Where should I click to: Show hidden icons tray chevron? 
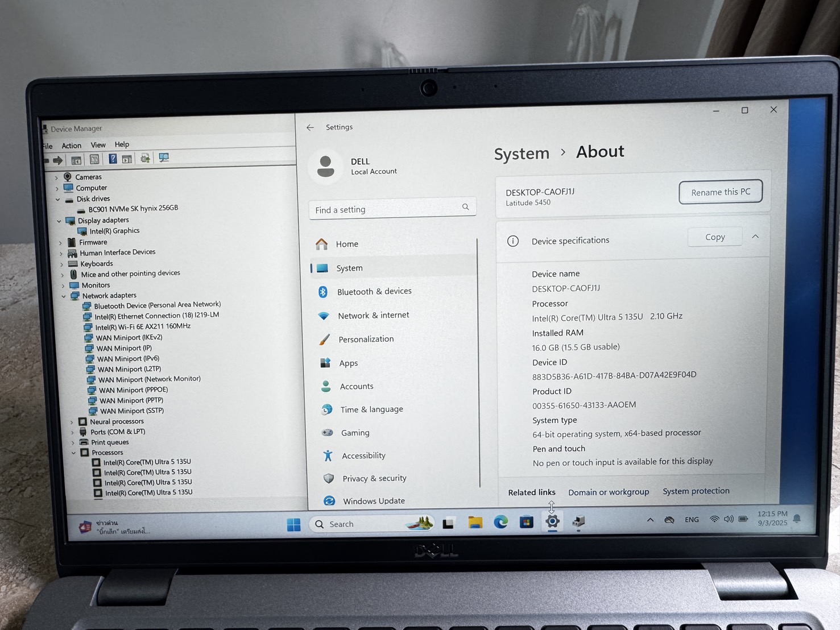650,520
